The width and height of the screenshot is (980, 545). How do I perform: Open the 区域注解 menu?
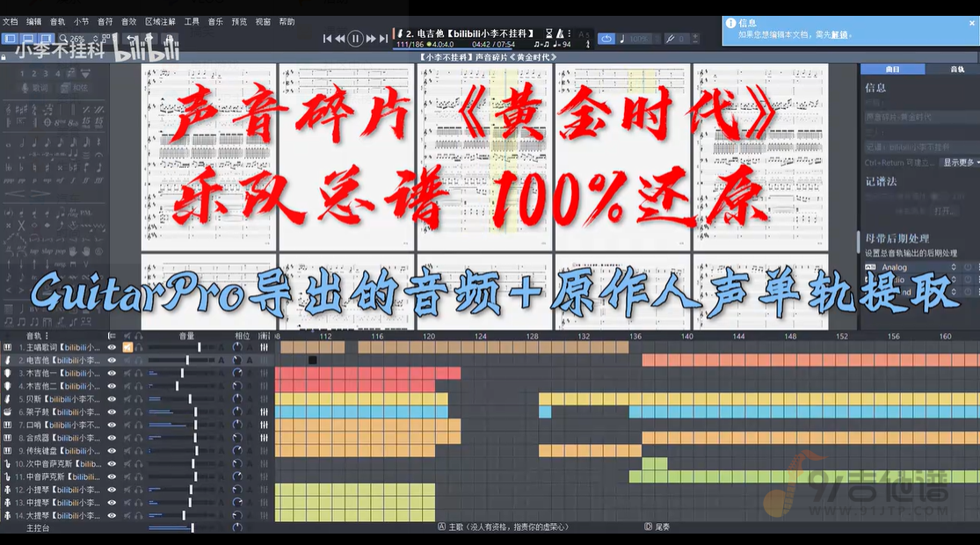coord(161,22)
